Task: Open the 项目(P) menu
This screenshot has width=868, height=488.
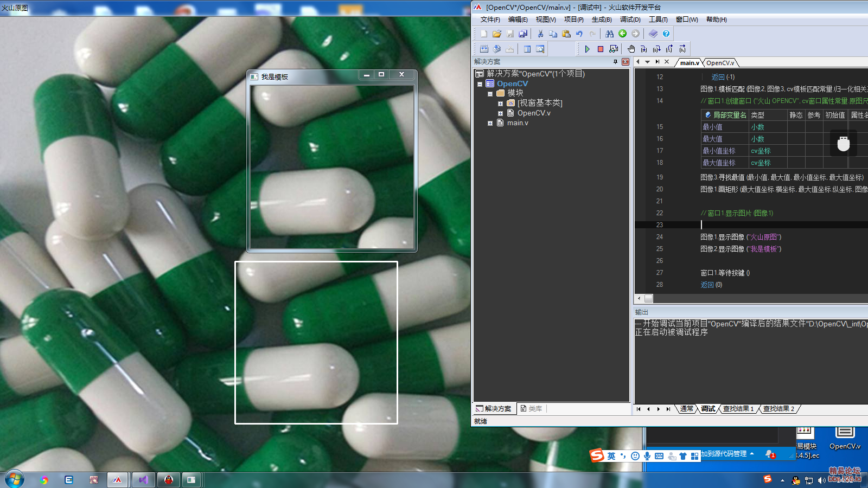Action: (573, 20)
